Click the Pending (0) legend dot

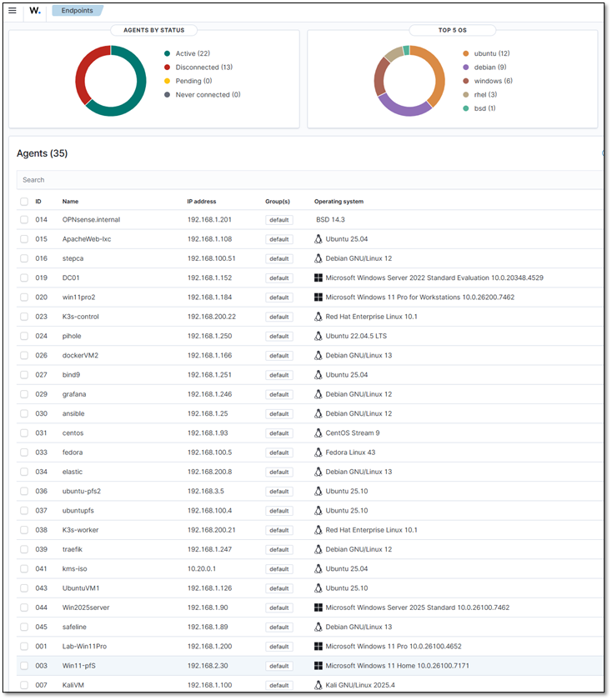(x=167, y=82)
